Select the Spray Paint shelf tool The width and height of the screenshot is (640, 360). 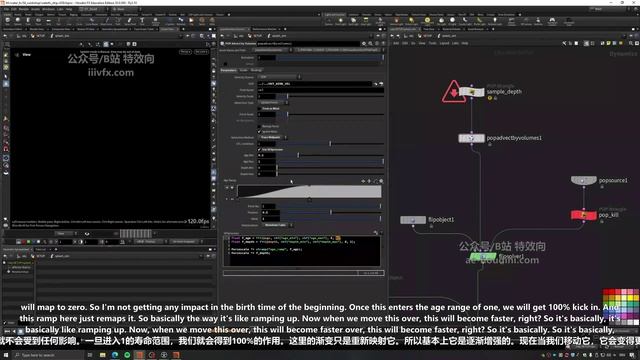pyautogui.click(x=130, y=21)
